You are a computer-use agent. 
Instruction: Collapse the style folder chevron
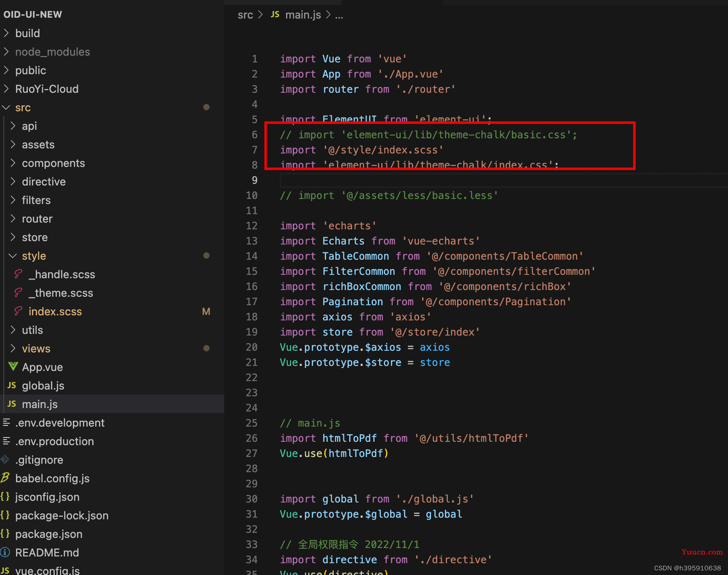[13, 256]
